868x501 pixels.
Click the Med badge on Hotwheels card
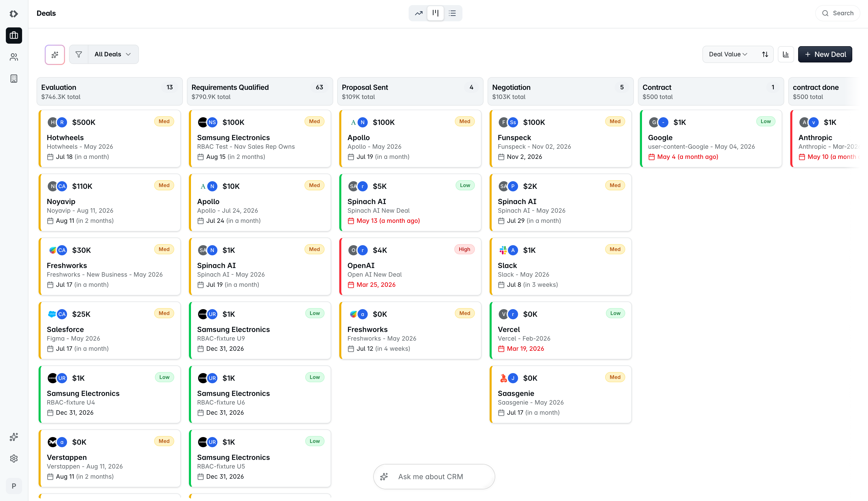(x=164, y=122)
